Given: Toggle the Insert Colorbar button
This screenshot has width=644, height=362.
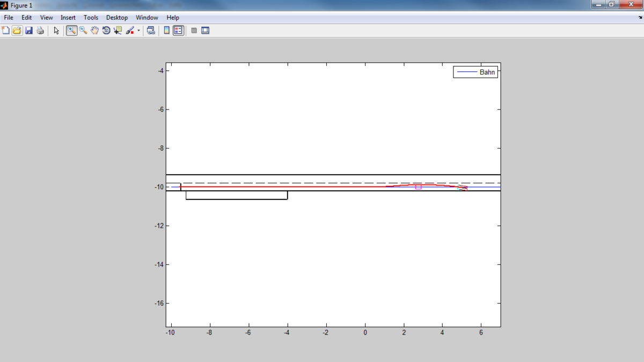Looking at the screenshot, I should click(167, 31).
